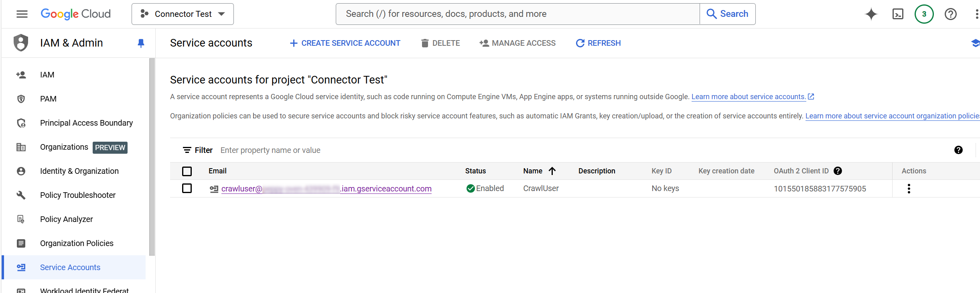Click the Filter icon label
Viewport: 980px width, 293px height.
click(x=197, y=150)
